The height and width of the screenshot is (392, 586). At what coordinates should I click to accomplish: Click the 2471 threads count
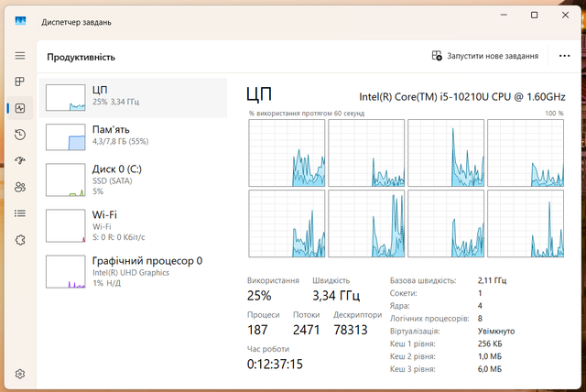(306, 330)
